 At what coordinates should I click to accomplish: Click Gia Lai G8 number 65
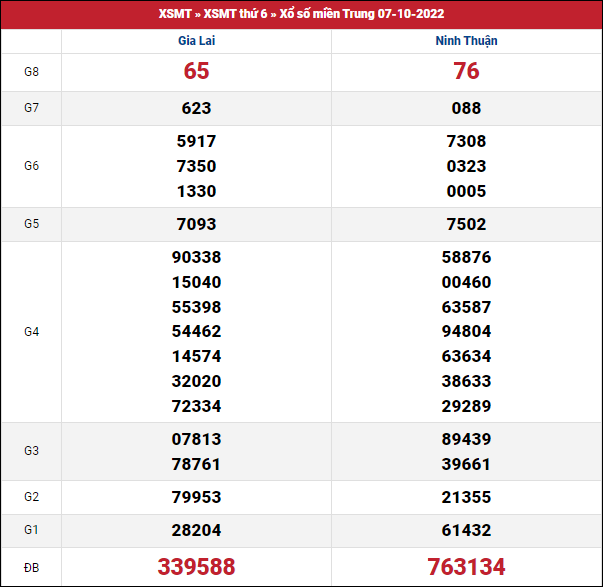point(196,72)
